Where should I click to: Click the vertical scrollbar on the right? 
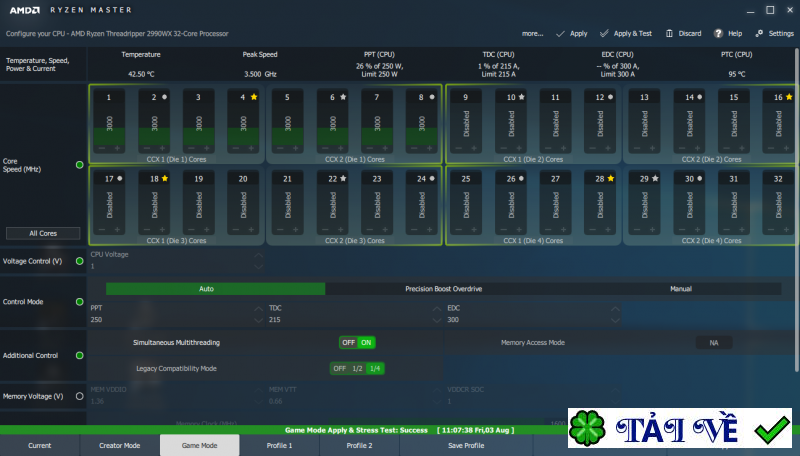[797, 209]
